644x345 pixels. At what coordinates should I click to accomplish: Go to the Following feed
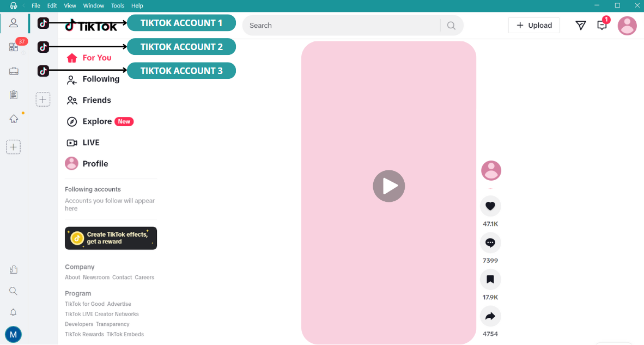(93, 79)
